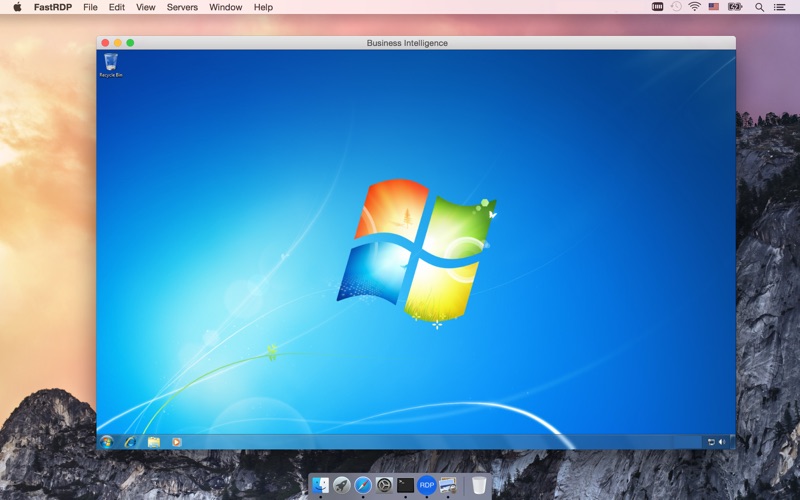Launch Windows Media Player from the taskbar

coord(177,442)
